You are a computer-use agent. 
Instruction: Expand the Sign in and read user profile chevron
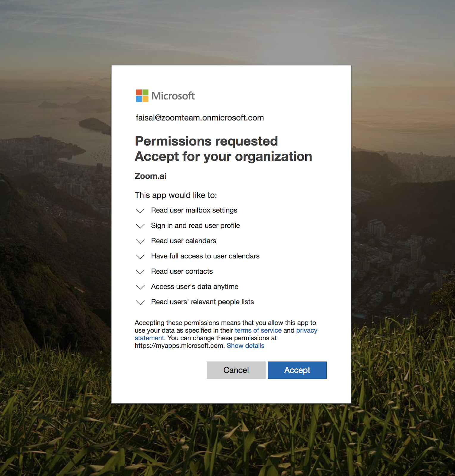pyautogui.click(x=140, y=226)
